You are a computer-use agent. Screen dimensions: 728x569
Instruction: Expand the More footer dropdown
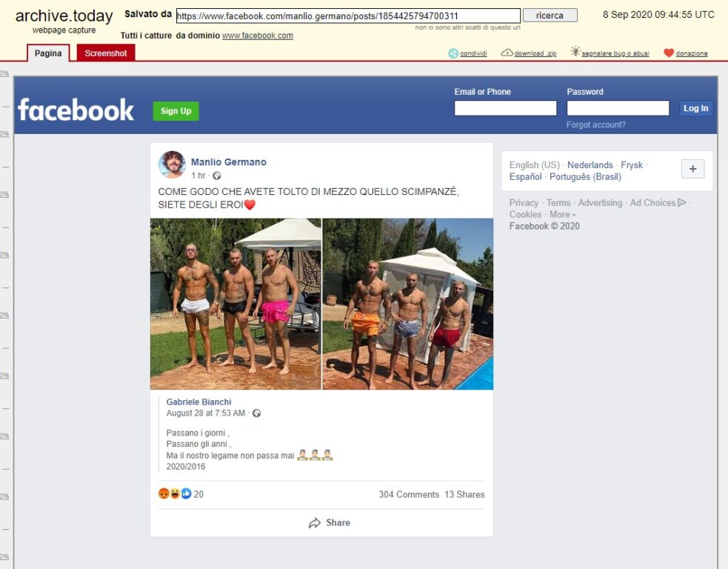562,215
